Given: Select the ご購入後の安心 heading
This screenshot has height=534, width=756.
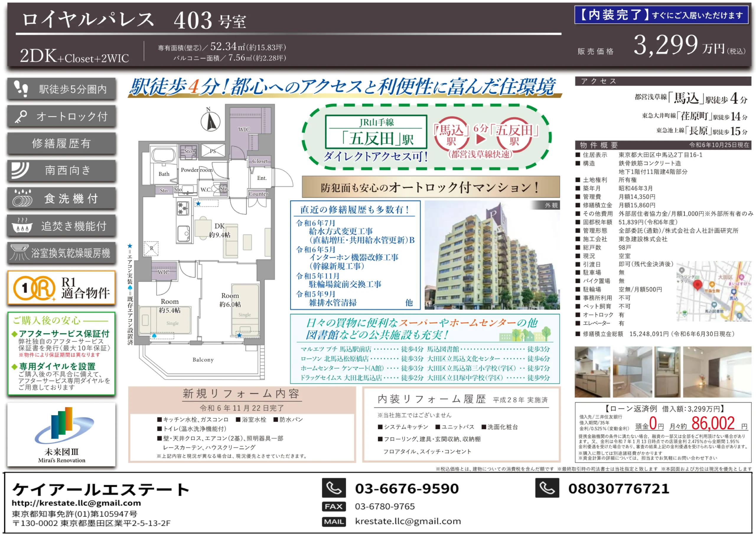Looking at the screenshot, I should (x=46, y=320).
